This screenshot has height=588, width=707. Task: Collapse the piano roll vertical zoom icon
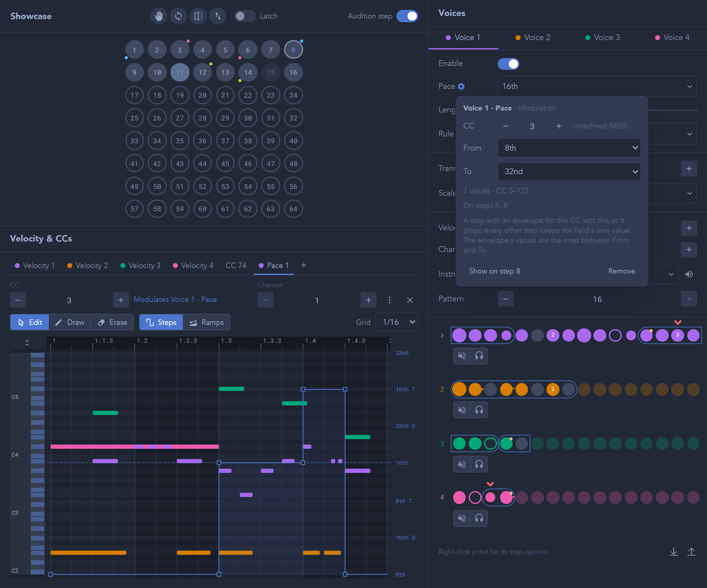27,343
